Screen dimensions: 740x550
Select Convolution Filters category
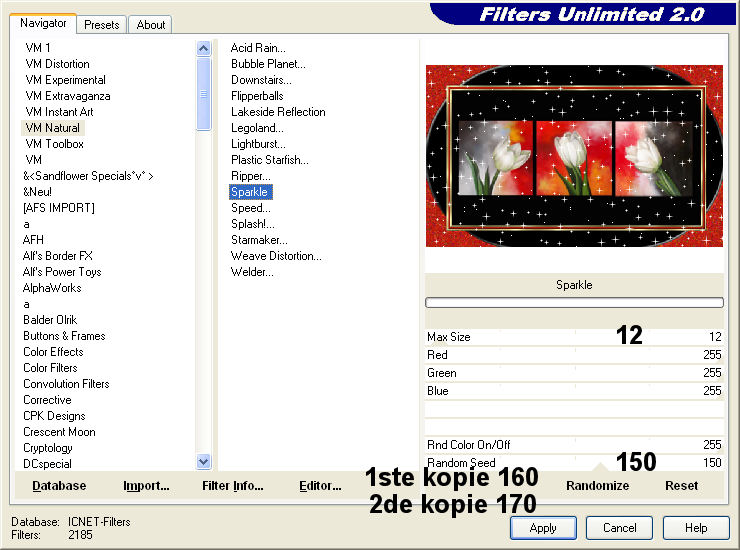click(66, 384)
